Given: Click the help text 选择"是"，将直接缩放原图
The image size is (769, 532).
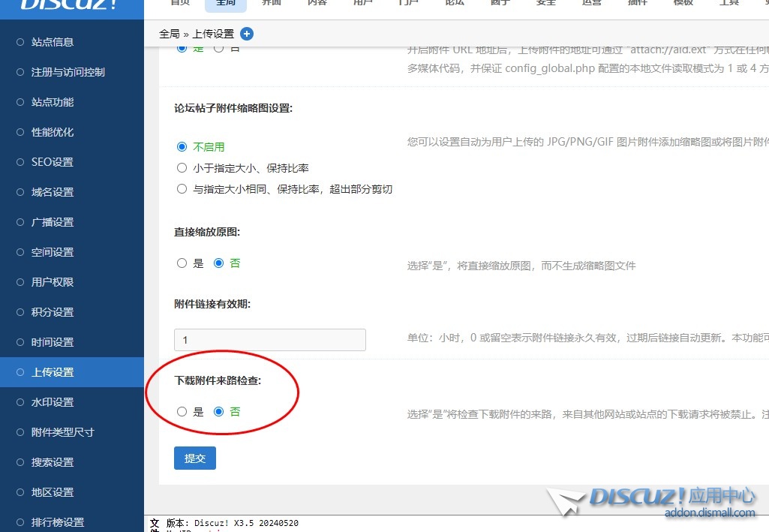Looking at the screenshot, I should click(x=521, y=266).
